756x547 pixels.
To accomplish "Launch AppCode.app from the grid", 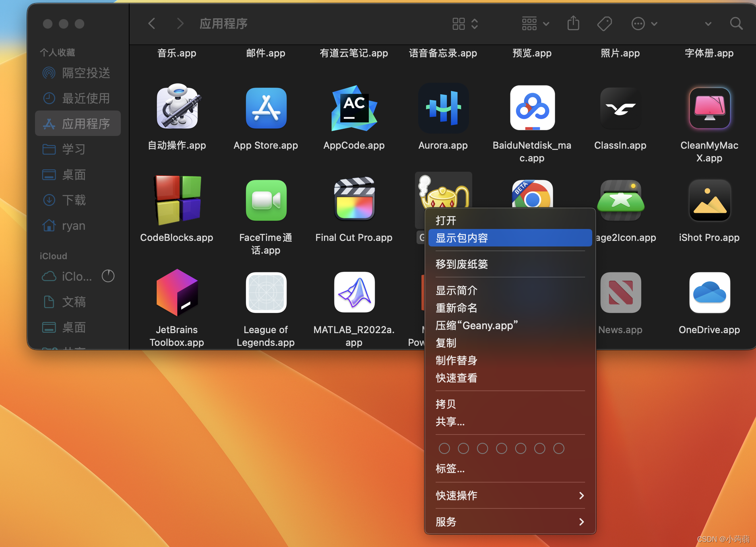I will 353,108.
